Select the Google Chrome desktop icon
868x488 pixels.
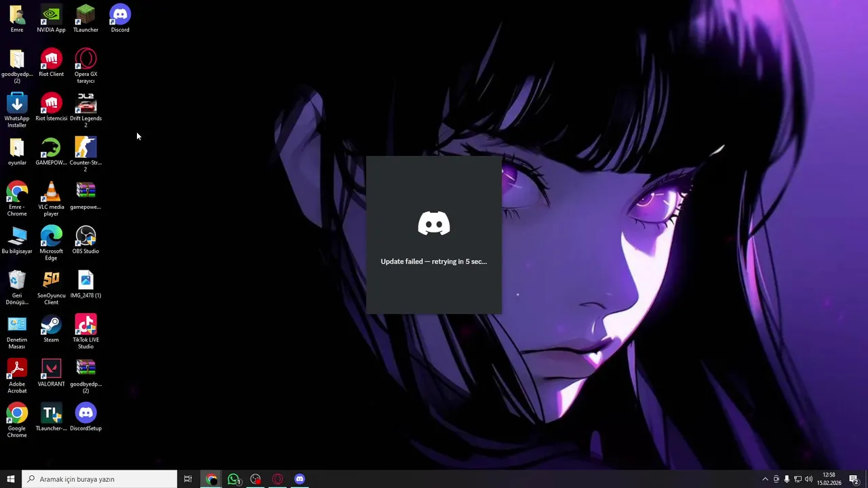17,420
